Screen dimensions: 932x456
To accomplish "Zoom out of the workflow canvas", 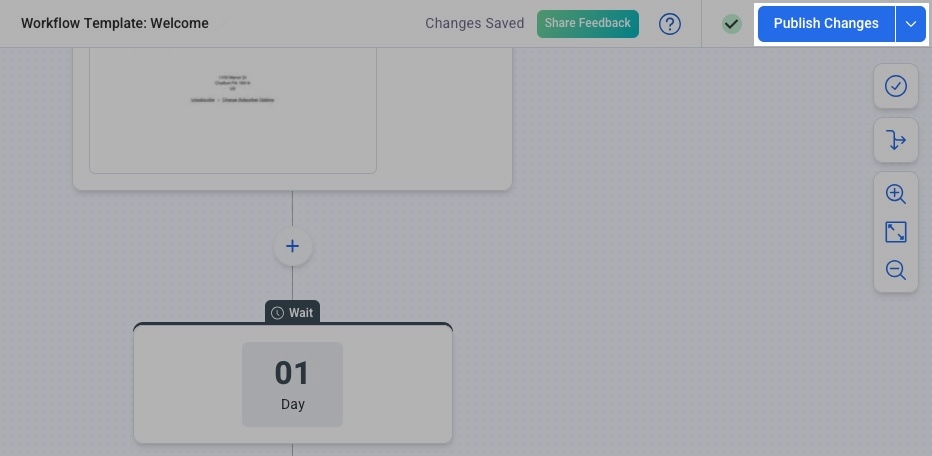I will click(x=896, y=270).
